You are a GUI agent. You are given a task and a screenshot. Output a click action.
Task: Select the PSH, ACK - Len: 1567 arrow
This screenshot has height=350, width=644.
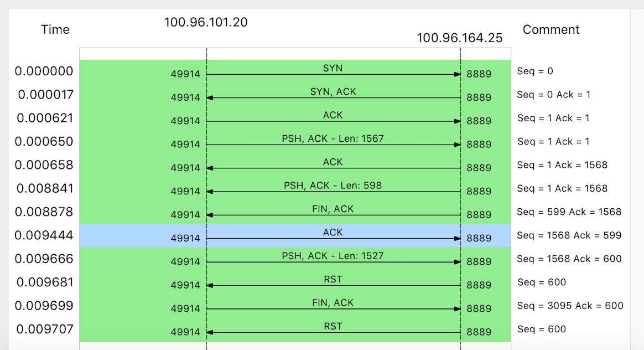click(x=332, y=142)
